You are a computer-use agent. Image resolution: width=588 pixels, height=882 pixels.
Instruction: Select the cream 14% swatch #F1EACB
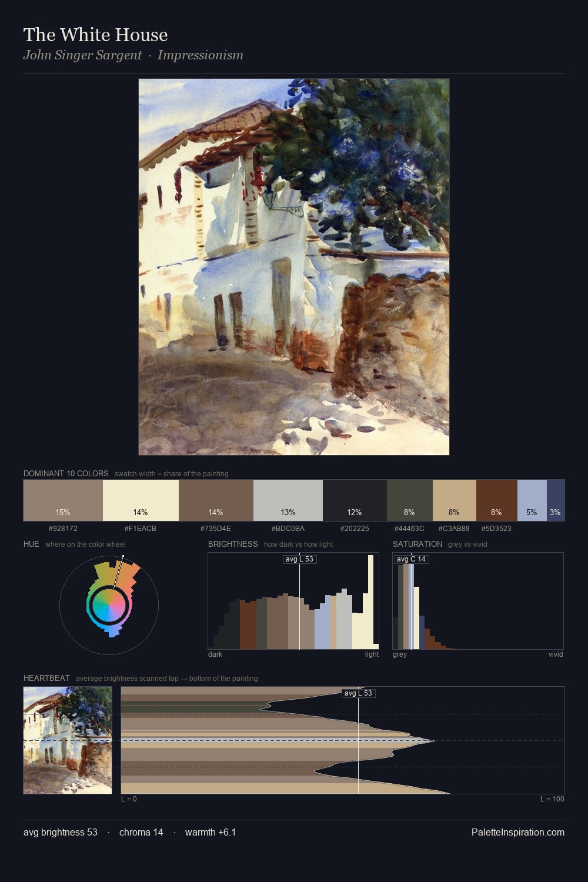tap(141, 500)
